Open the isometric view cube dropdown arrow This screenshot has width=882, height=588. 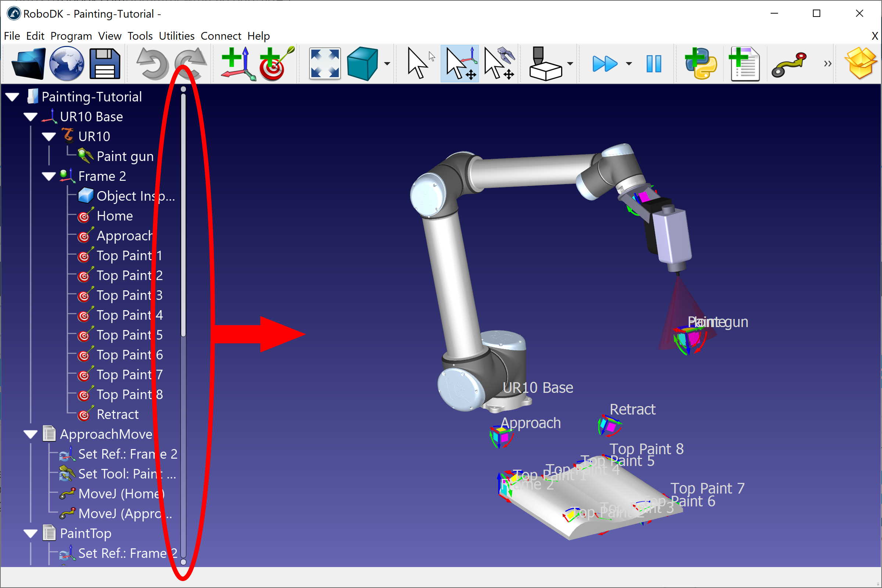[x=387, y=64]
